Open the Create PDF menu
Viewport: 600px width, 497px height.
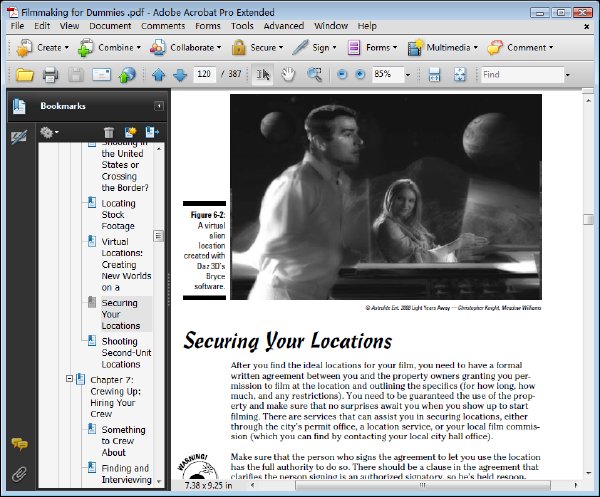click(x=42, y=48)
